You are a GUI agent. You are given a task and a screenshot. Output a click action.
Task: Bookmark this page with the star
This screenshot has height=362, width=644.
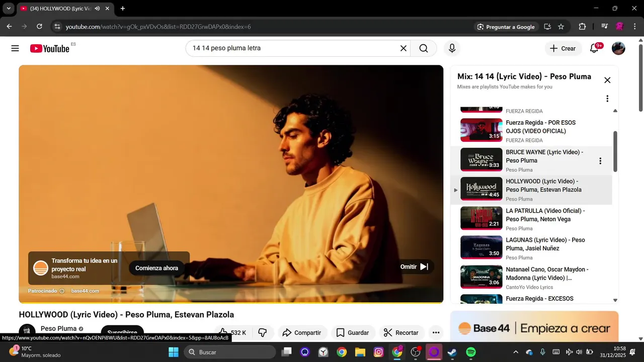(561, 27)
